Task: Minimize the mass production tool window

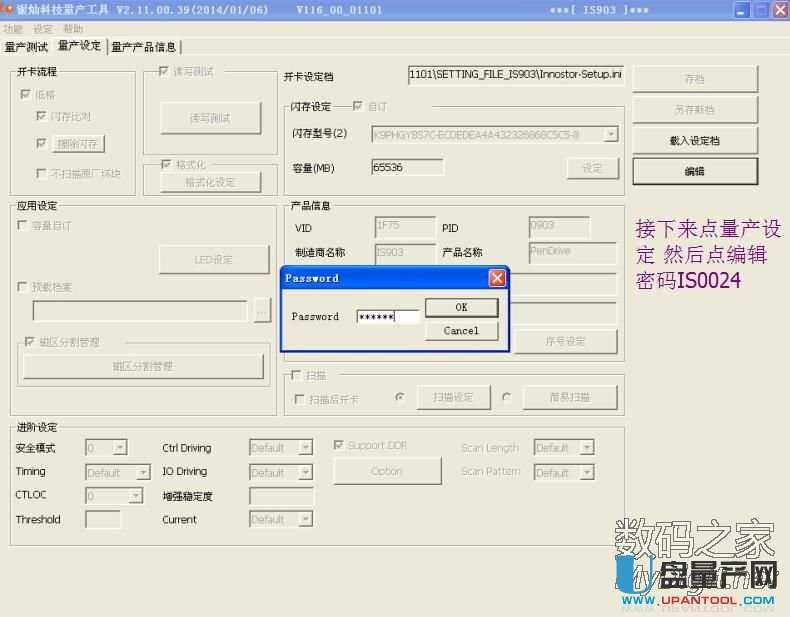Action: coord(739,10)
